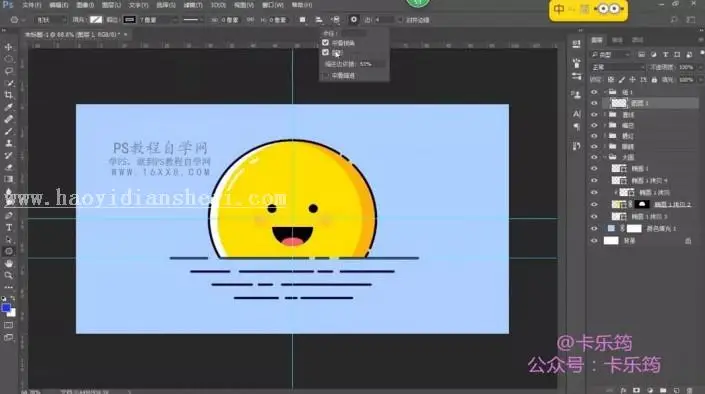The image size is (705, 394).
Task: Select the Hand tool
Action: pyautogui.click(x=9, y=264)
